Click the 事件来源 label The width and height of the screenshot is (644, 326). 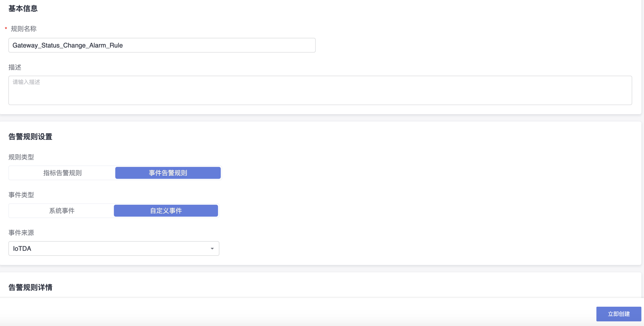point(21,233)
